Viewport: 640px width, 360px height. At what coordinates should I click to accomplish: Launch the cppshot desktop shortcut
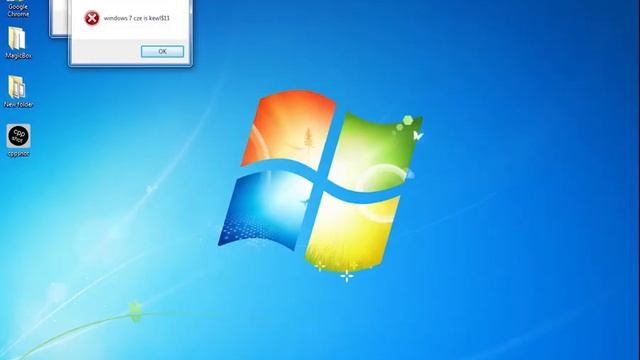(x=18, y=140)
